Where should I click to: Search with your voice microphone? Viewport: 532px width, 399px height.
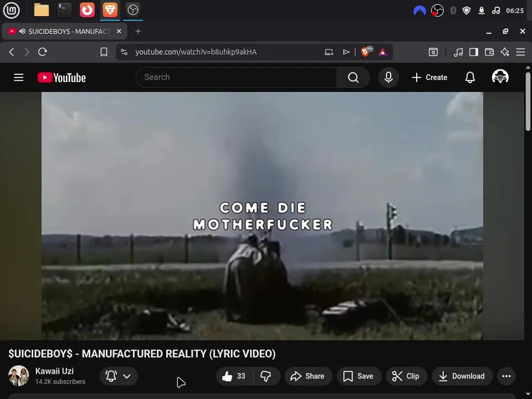coord(388,78)
